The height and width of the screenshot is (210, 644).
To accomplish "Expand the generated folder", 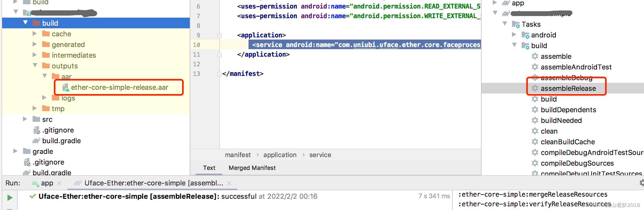I will (35, 44).
